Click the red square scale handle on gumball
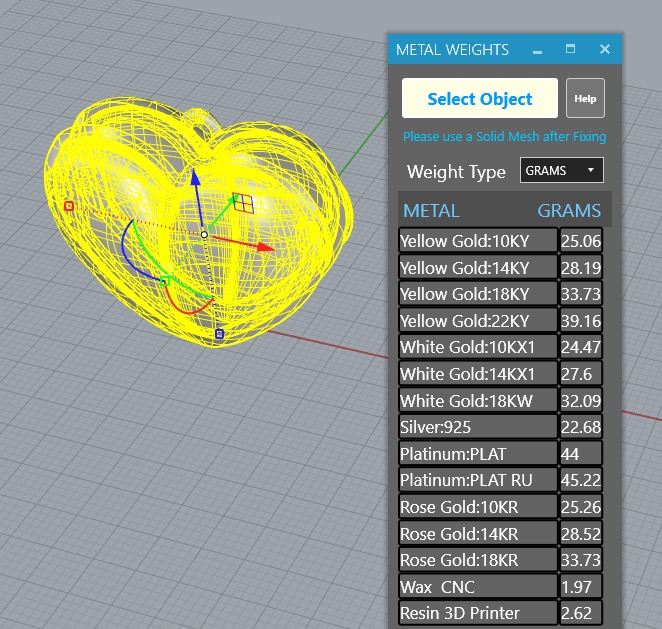662x629 pixels. pos(69,206)
